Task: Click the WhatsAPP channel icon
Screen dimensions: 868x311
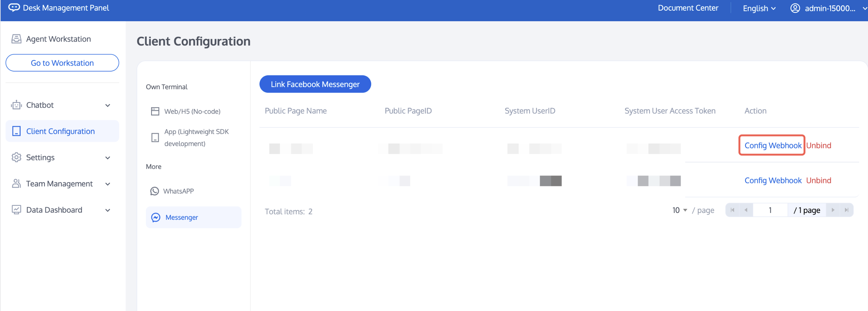Action: (x=155, y=191)
